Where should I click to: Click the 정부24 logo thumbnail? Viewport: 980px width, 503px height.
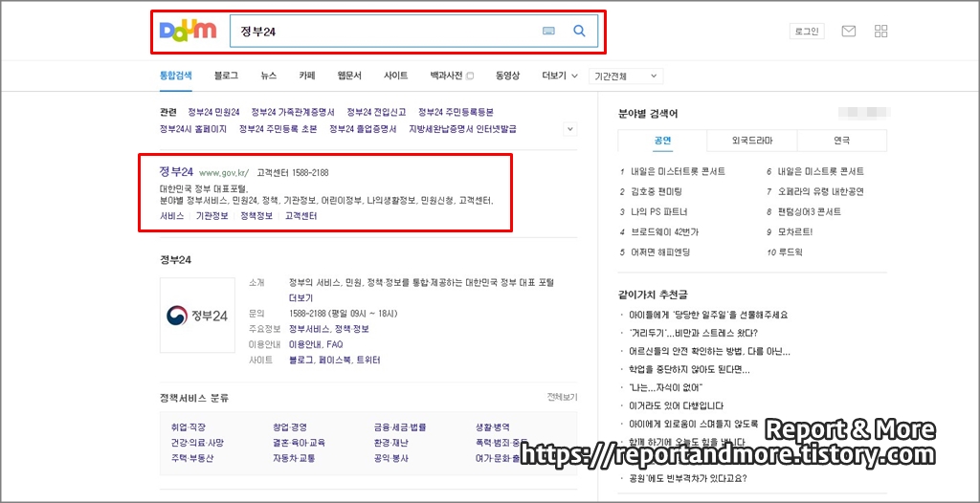197,316
